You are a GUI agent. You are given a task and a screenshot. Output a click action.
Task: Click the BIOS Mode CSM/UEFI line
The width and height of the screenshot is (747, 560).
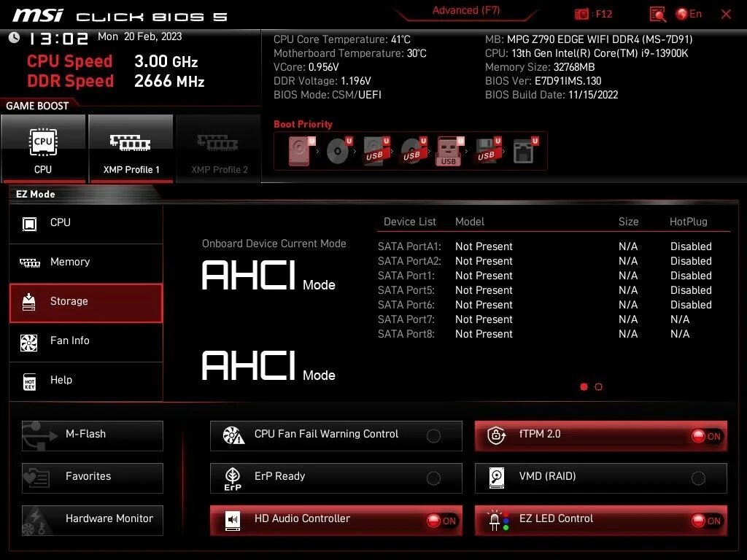tap(328, 95)
